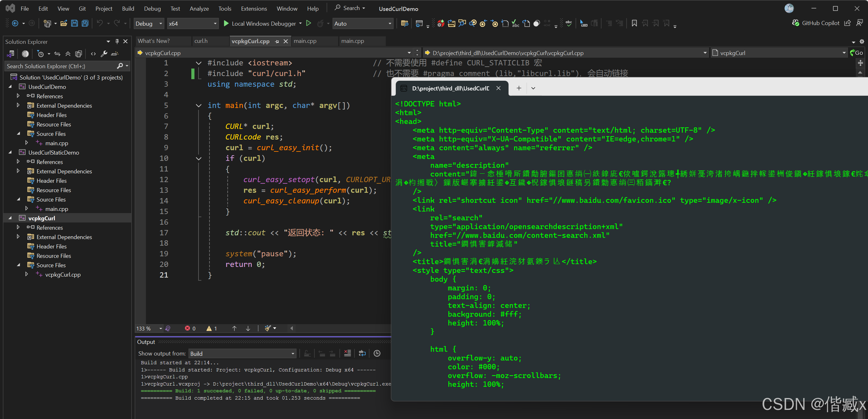Open the new tab dropdown chevron in terminal window
Image resolution: width=868 pixels, height=419 pixels.
pos(533,88)
